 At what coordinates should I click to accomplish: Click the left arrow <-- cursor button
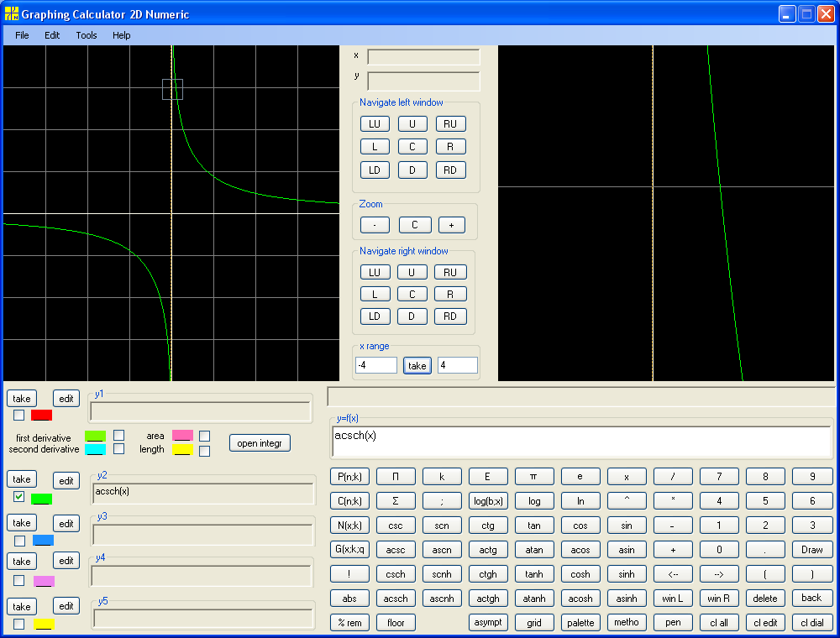point(673,574)
